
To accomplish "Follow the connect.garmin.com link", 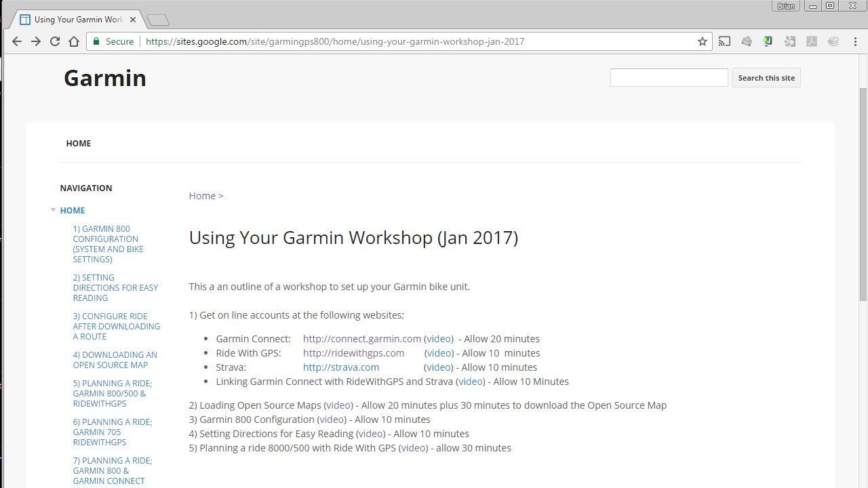I will click(x=361, y=338).
